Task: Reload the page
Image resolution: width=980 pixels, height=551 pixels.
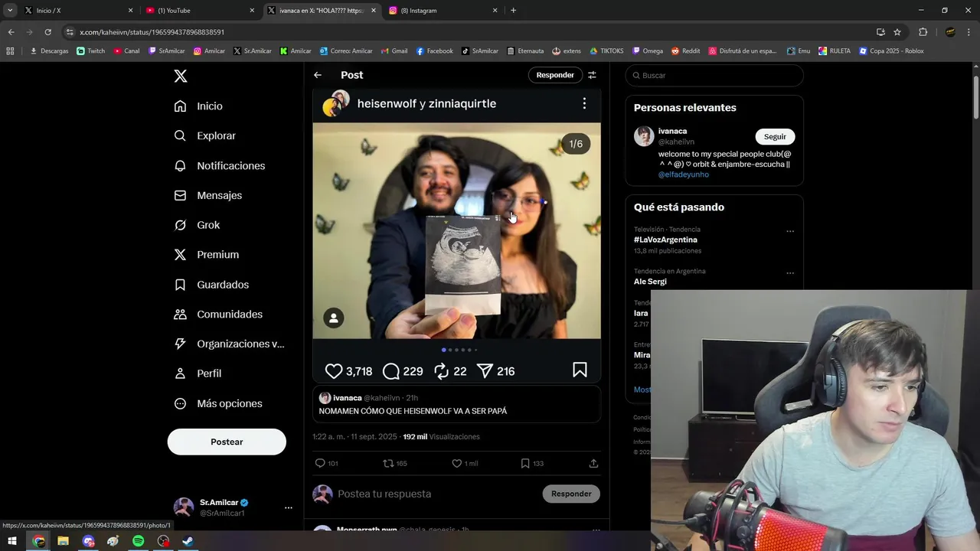Action: tap(47, 32)
